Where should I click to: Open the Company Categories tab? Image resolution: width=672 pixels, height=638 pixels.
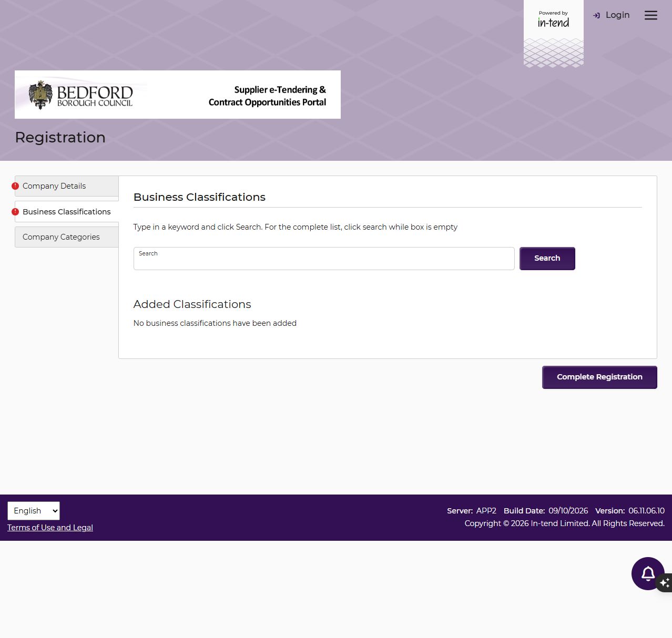67,237
